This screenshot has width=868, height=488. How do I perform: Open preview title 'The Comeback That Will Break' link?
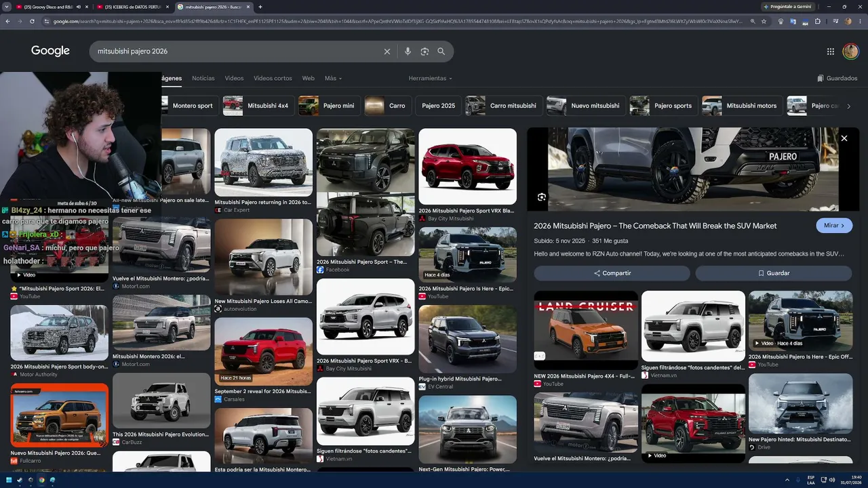[654, 226]
